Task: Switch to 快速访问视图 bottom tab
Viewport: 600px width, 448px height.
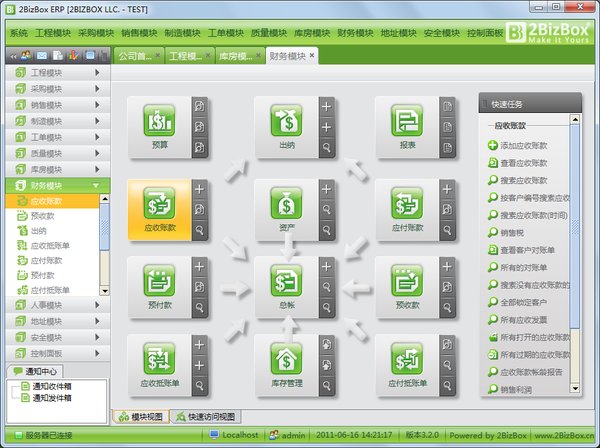Action: coord(206,417)
